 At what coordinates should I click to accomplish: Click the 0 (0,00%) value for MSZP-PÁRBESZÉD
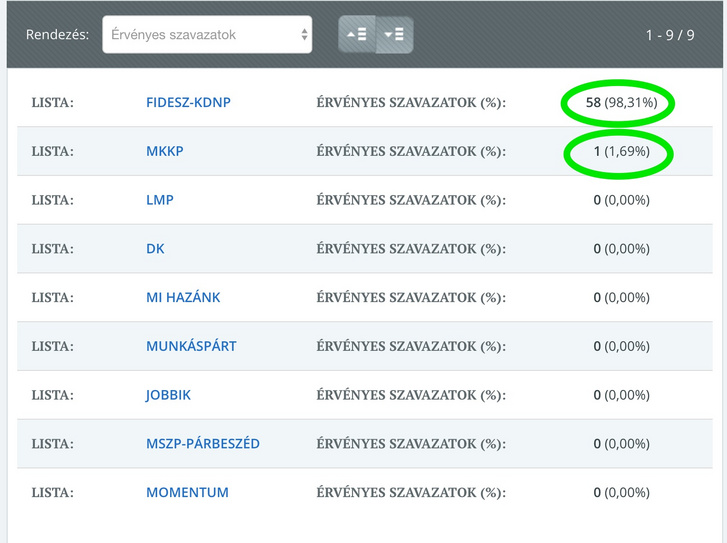(621, 444)
